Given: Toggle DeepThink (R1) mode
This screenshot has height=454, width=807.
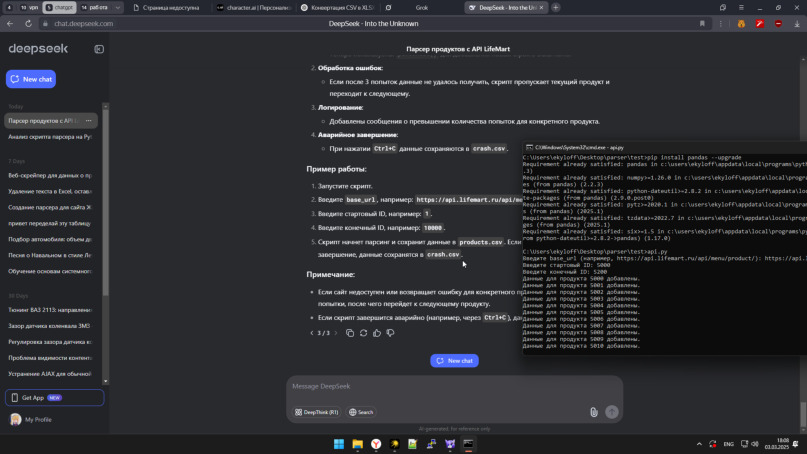Looking at the screenshot, I should (x=317, y=412).
